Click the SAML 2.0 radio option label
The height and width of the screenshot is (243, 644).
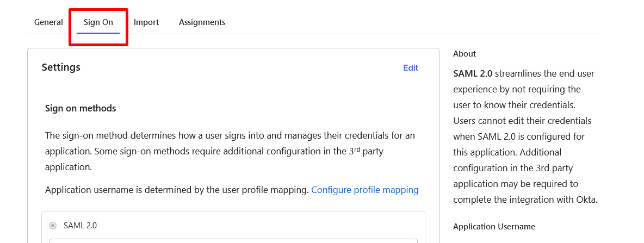[x=80, y=226]
